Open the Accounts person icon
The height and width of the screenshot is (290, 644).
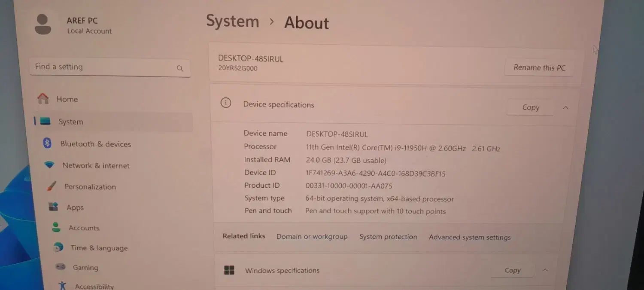(56, 227)
